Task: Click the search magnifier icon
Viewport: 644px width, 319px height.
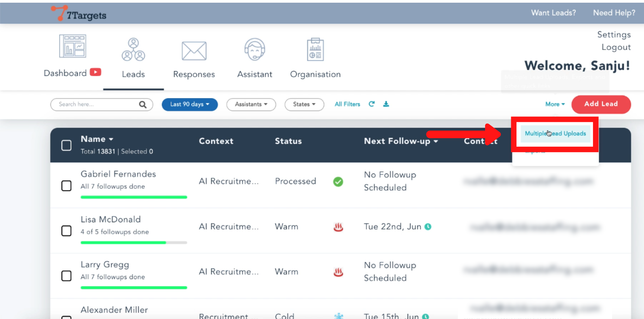Action: (143, 104)
